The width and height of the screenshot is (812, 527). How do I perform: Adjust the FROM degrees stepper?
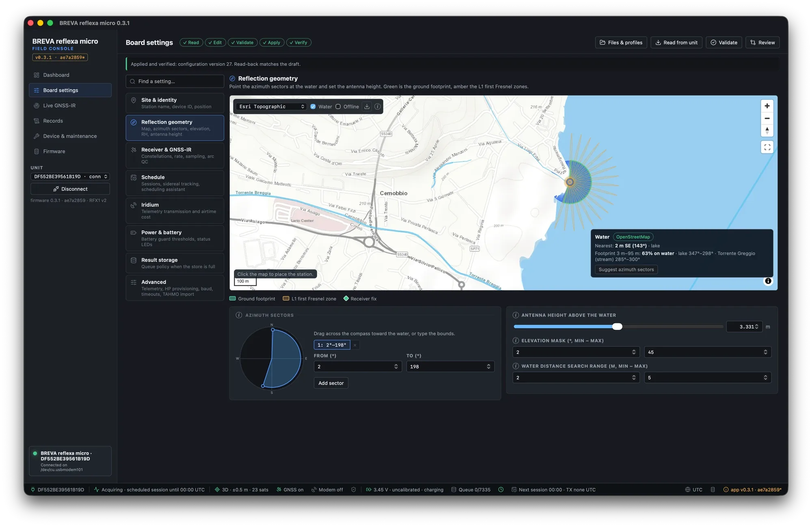(x=396, y=367)
